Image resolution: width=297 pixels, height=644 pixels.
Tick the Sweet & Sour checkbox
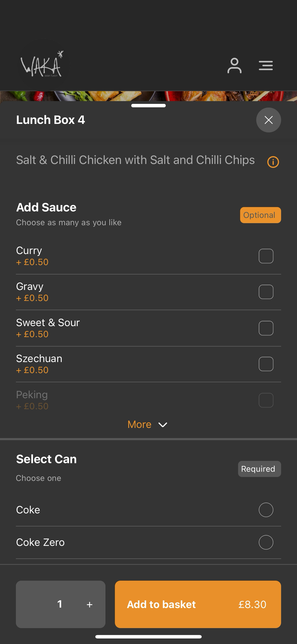(x=266, y=328)
